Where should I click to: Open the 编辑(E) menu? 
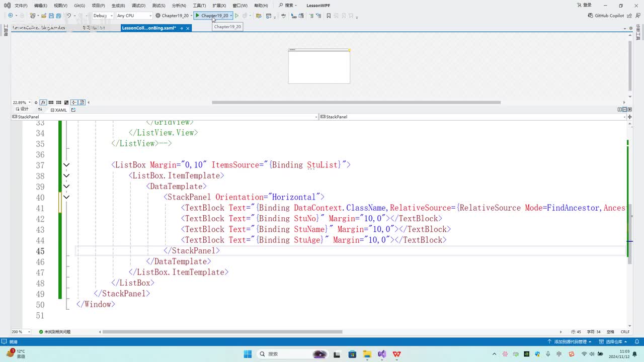41,6
